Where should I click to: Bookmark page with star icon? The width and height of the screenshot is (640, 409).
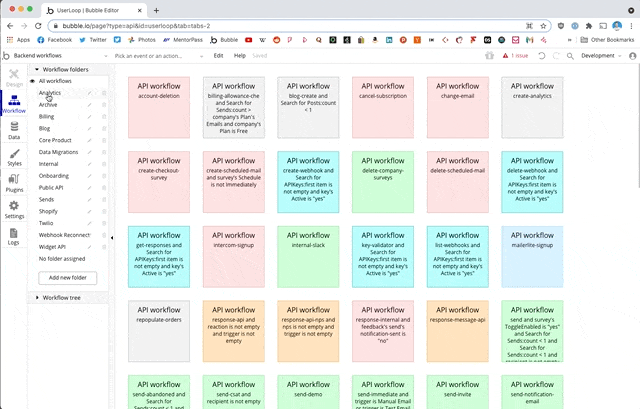(543, 26)
